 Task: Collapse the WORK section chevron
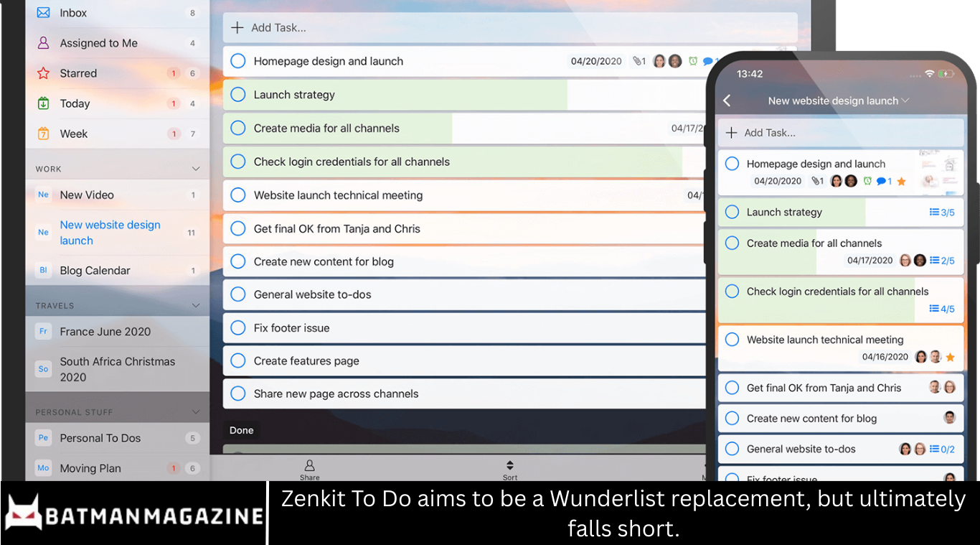[x=195, y=169]
